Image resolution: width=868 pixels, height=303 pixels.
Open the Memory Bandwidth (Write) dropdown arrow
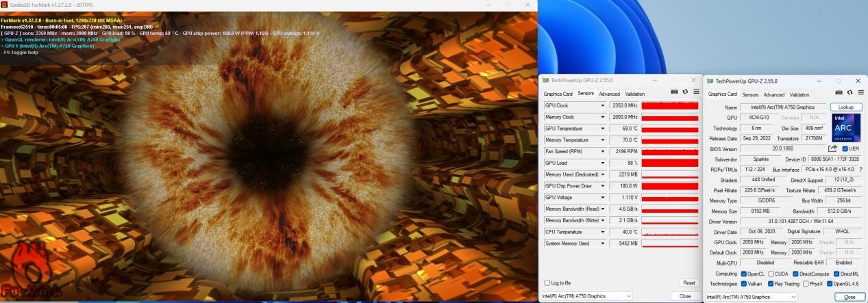click(603, 220)
